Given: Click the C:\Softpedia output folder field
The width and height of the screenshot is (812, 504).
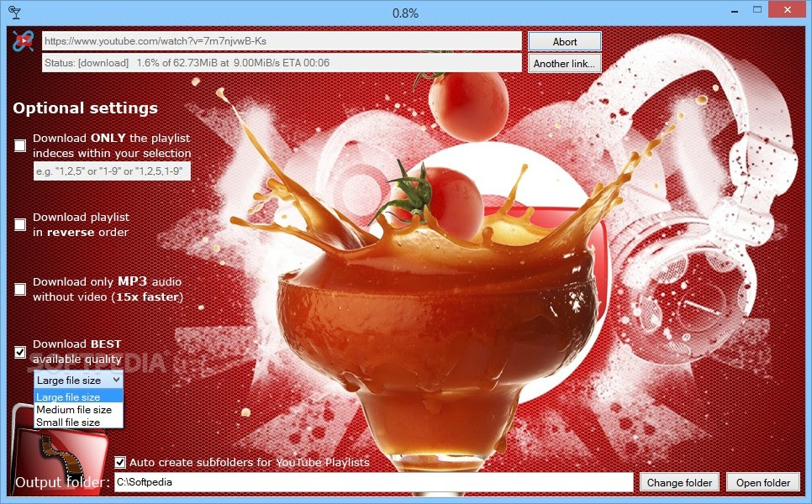Looking at the screenshot, I should tap(373, 482).
